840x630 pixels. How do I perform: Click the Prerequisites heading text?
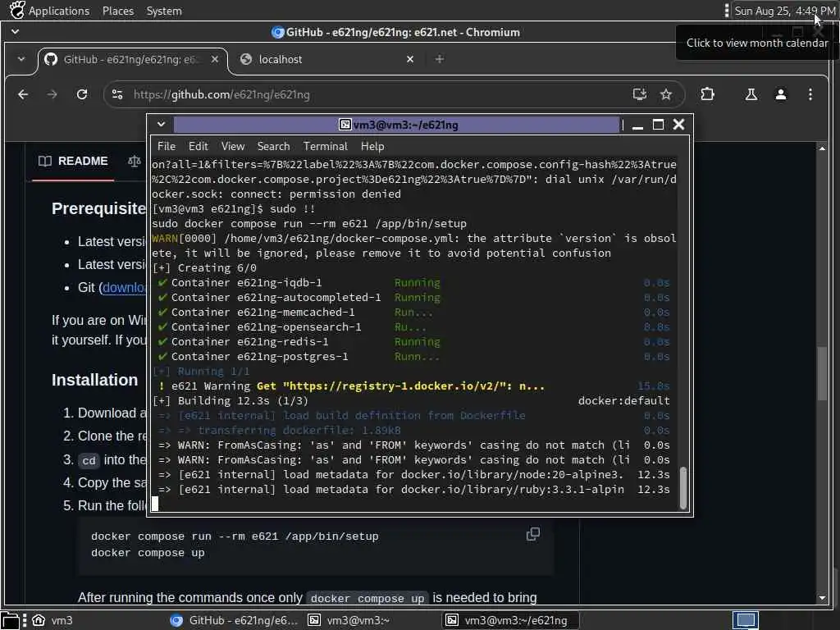98,208
